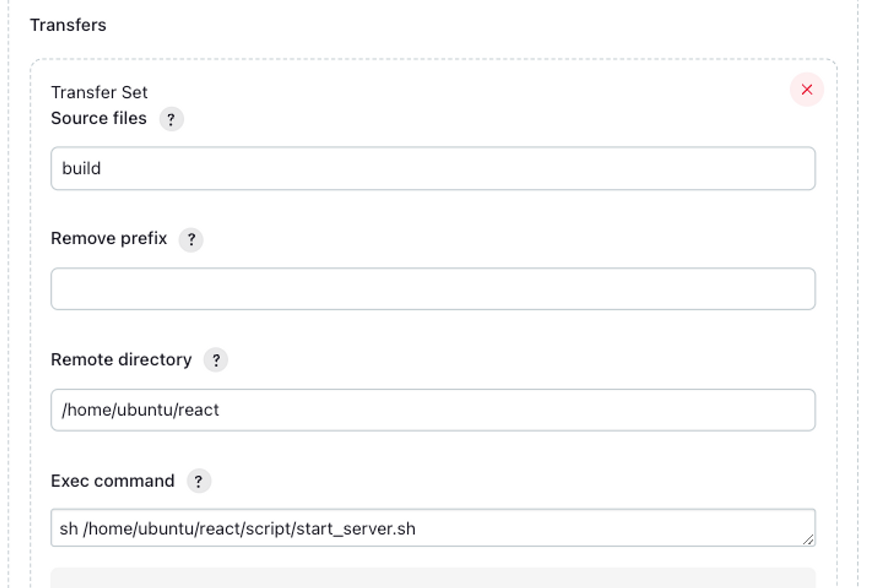
Task: Click the Exec command label
Action: [x=113, y=481]
